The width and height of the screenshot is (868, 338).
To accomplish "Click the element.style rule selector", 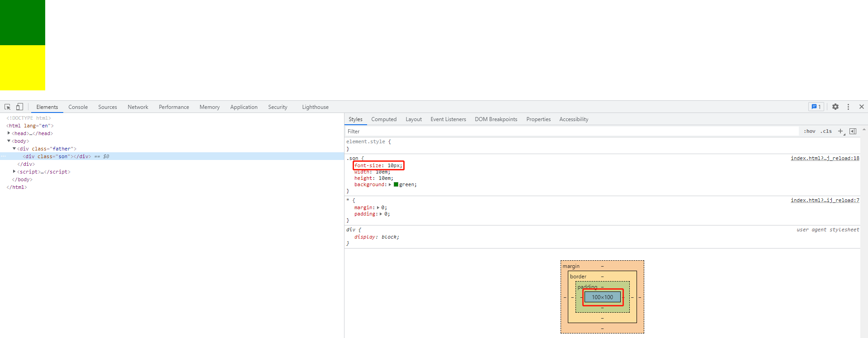I will point(366,141).
